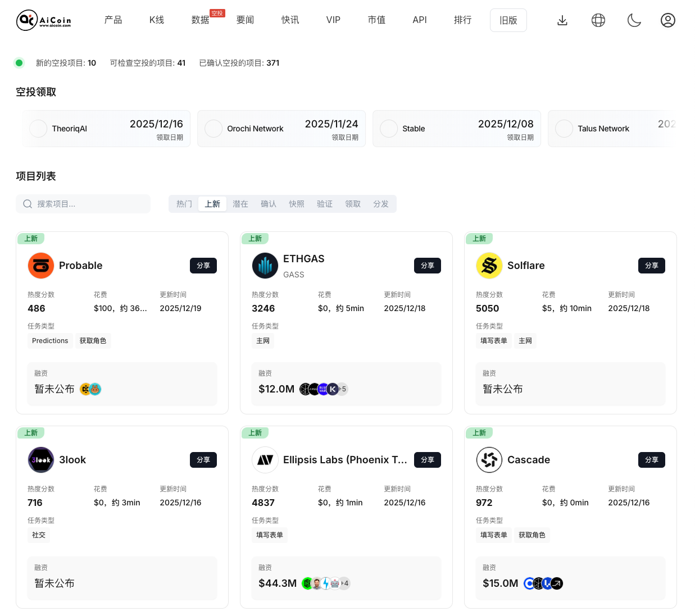695x616 pixels.
Task: Click the Ellipsis Labs project icon
Action: 265,460
